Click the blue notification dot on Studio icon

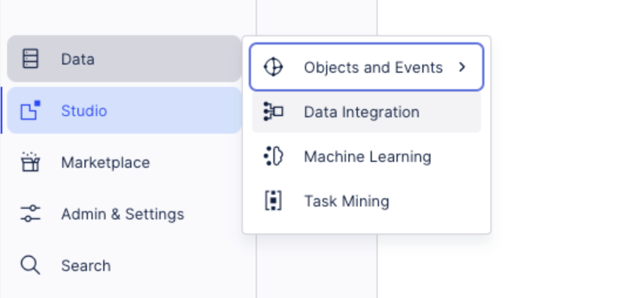coord(38,104)
